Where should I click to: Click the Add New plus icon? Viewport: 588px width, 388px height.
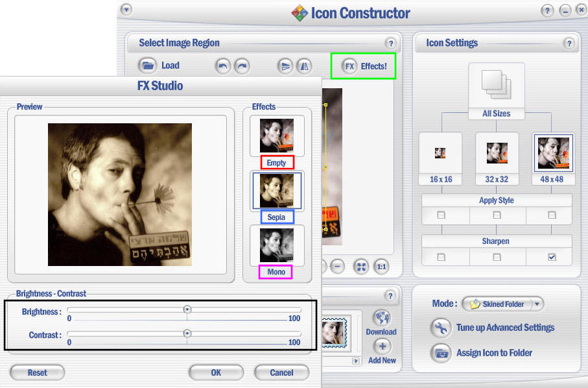coord(382,346)
